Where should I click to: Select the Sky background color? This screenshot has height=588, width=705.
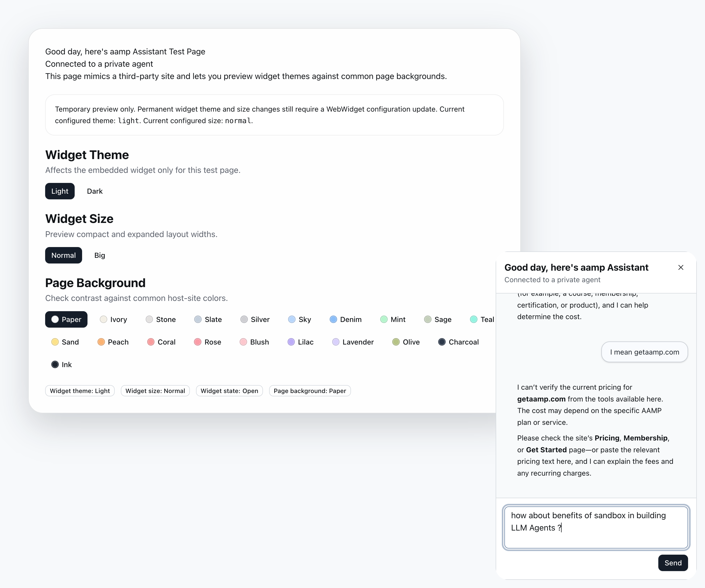coord(300,319)
